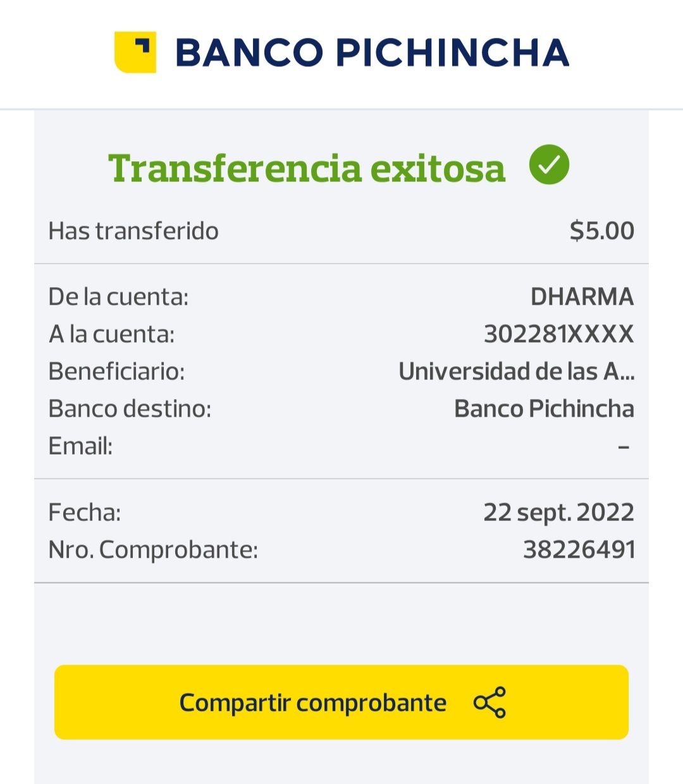This screenshot has width=683, height=784.
Task: Click the BANCO PICHINCHA header wordmark
Action: pos(372,52)
